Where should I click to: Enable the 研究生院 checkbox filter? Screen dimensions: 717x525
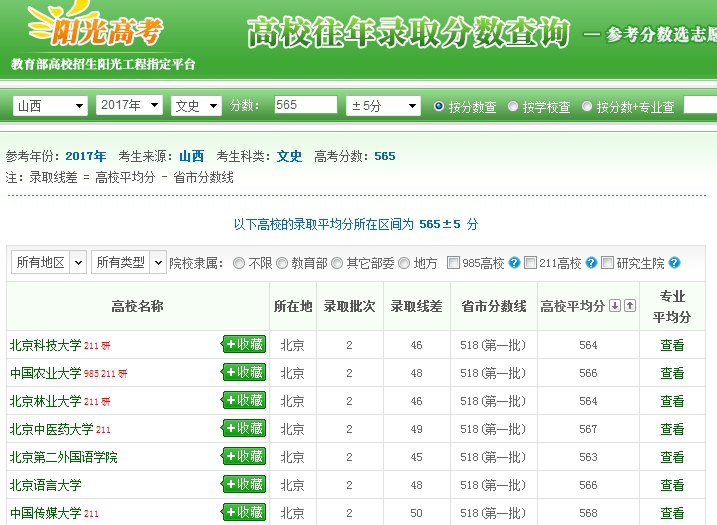pyautogui.click(x=608, y=263)
